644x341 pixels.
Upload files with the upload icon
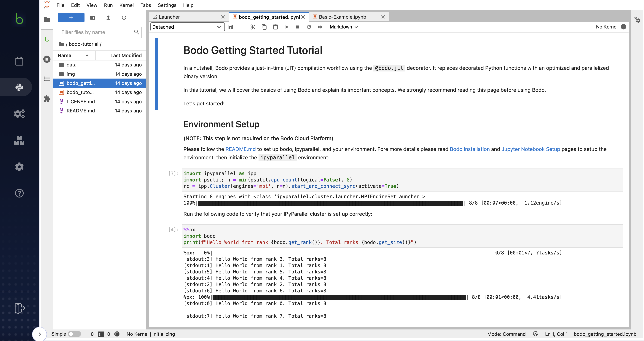[108, 17]
